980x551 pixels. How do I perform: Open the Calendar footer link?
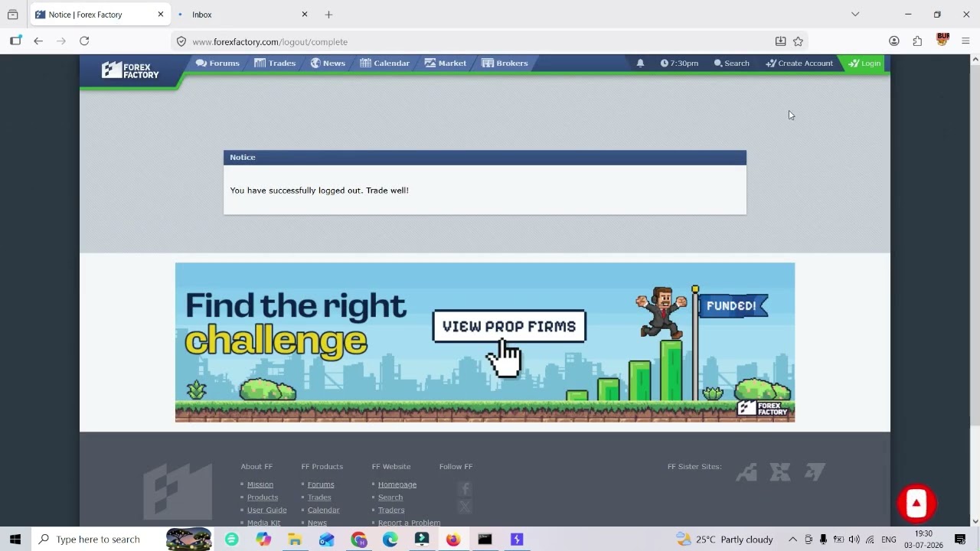[323, 510]
